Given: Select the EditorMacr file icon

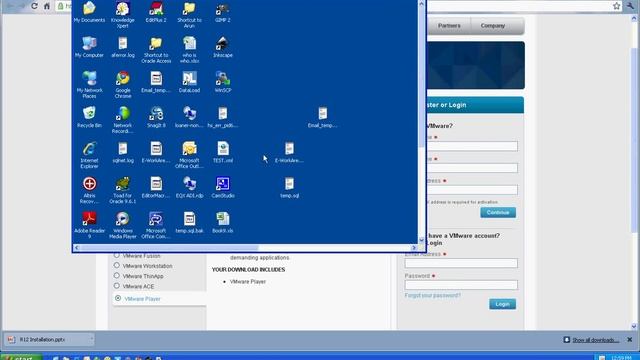Looking at the screenshot, I should [x=156, y=187].
